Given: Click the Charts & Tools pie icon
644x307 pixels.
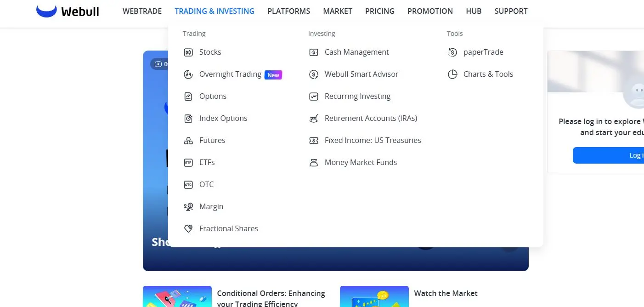Looking at the screenshot, I should tap(452, 74).
